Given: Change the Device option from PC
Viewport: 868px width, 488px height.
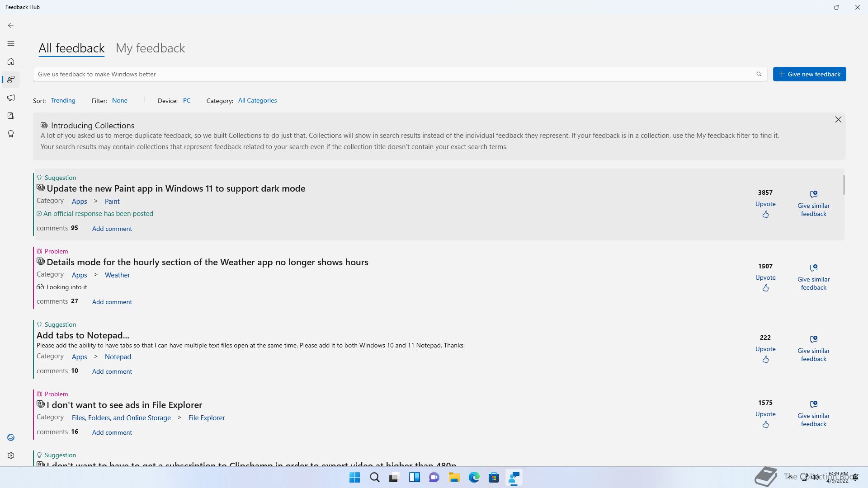Looking at the screenshot, I should (x=187, y=100).
